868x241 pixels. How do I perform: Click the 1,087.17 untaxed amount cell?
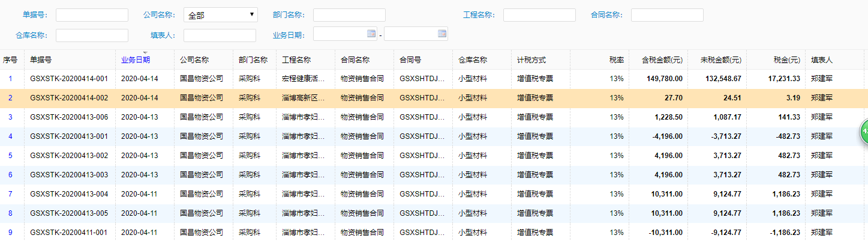(x=727, y=117)
